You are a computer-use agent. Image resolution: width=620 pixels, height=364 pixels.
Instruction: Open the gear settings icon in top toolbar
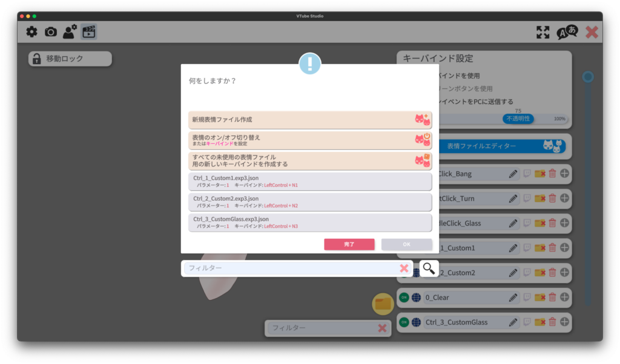click(31, 32)
